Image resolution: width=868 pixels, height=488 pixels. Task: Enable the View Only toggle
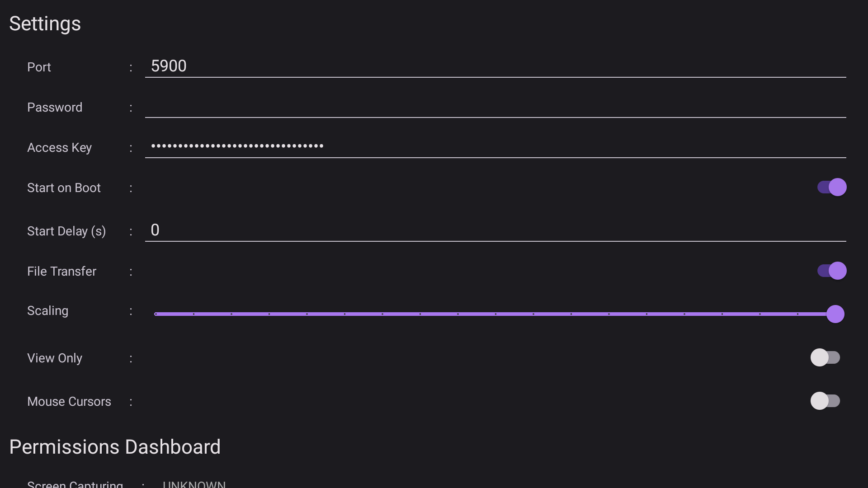click(x=825, y=357)
